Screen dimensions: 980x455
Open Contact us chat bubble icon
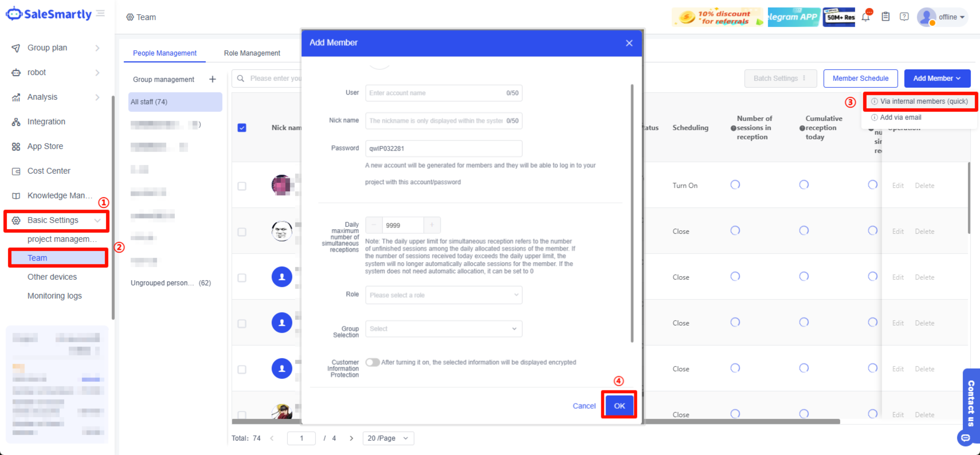point(965,438)
